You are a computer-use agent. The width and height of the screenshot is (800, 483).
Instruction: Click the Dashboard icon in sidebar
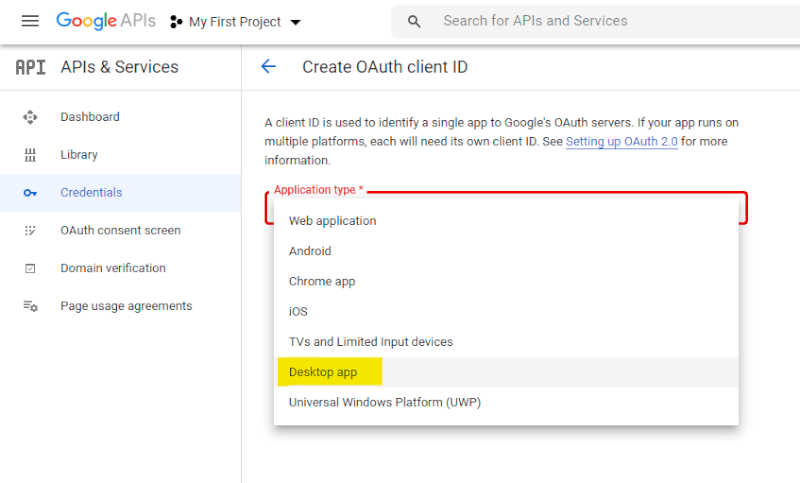tap(30, 117)
